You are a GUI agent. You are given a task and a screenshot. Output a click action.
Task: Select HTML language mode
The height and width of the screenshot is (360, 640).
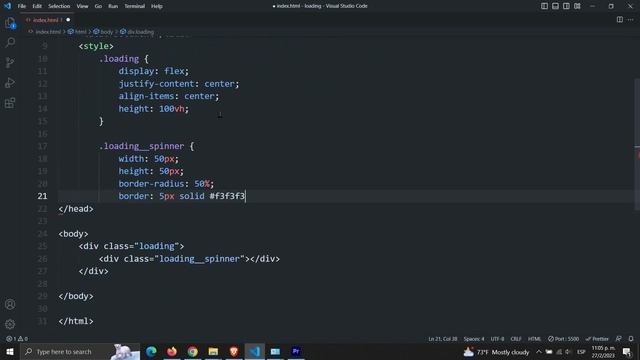[x=534, y=339]
